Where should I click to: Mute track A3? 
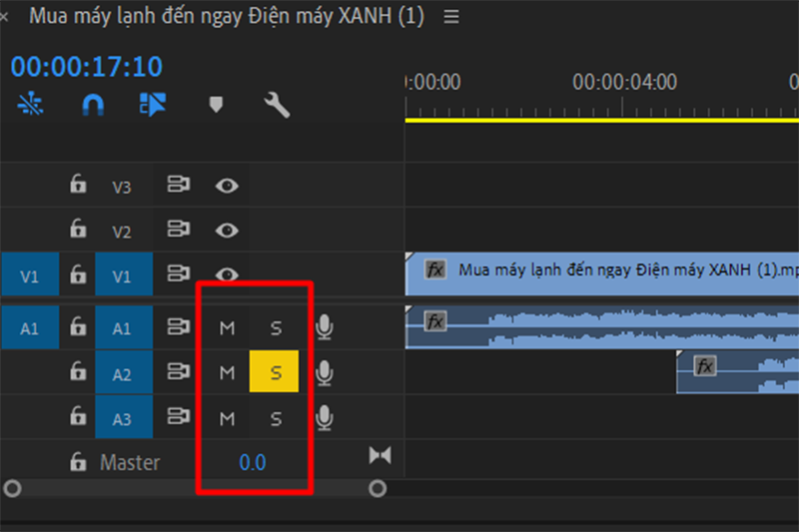pyautogui.click(x=227, y=419)
